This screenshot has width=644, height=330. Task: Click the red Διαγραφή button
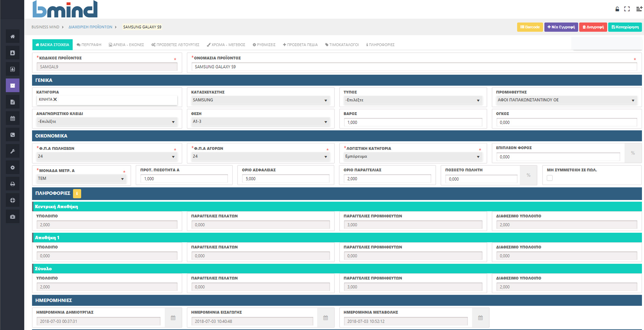click(593, 27)
